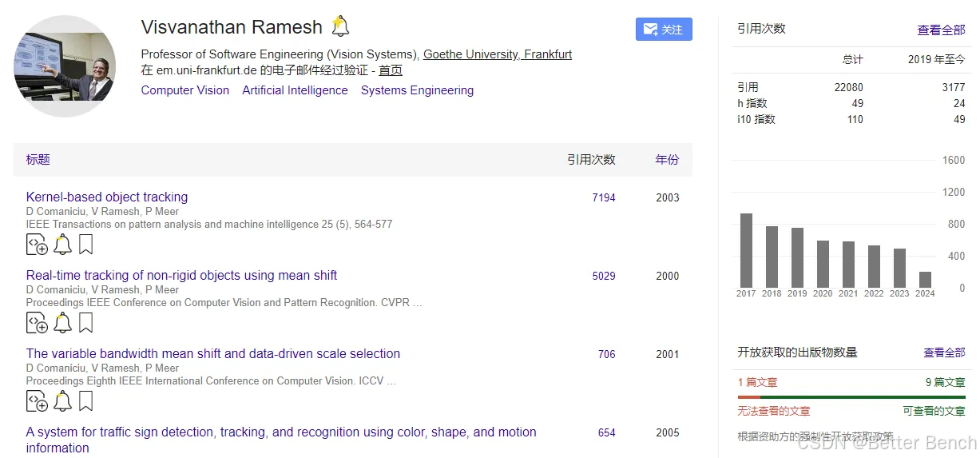Click the bookmark icon under Kernel-based object tracking
980x458 pixels.
[x=85, y=245]
